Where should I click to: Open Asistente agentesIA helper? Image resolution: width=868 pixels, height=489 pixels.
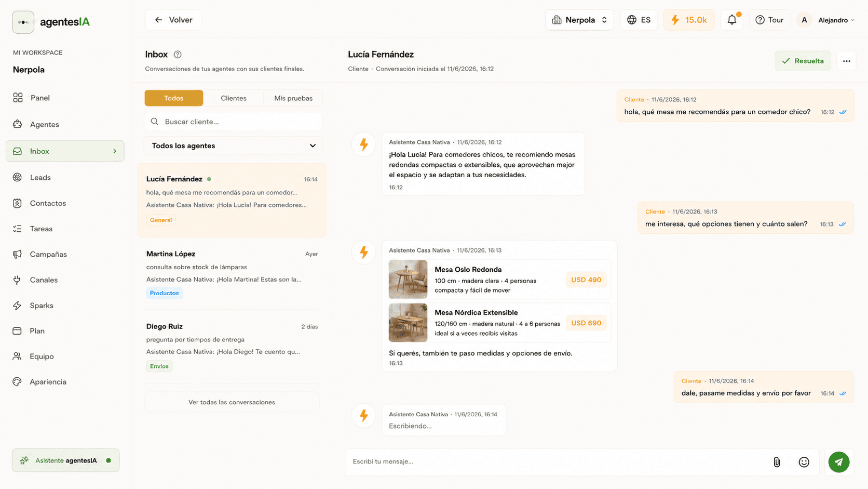[66, 460]
